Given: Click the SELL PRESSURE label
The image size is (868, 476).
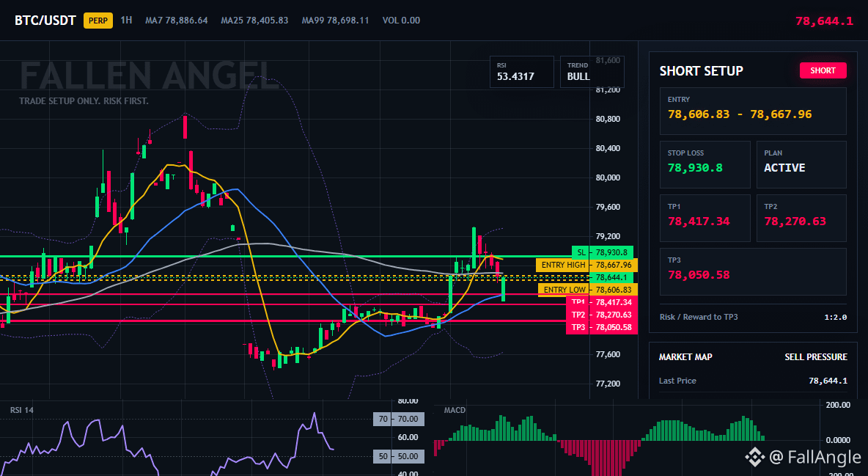Looking at the screenshot, I should [816, 357].
